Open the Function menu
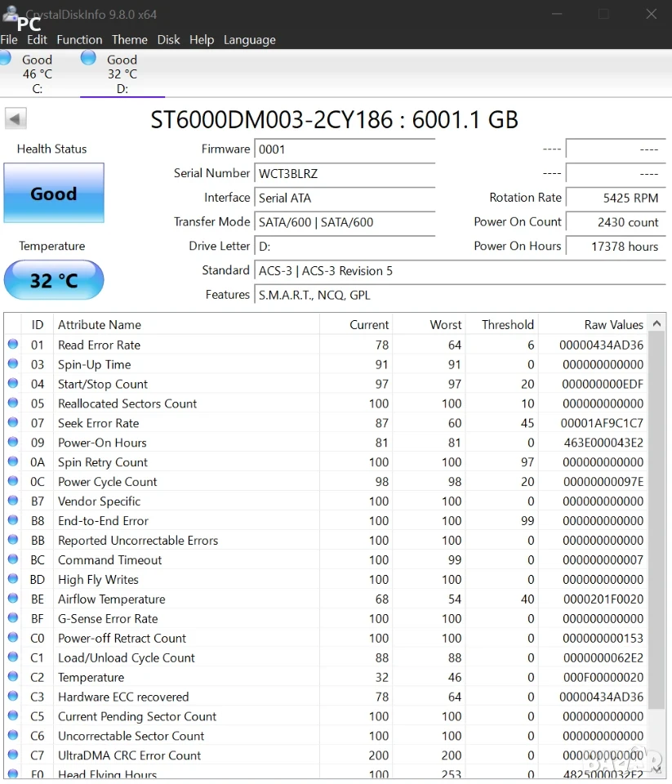The height and width of the screenshot is (784, 672). 79,40
